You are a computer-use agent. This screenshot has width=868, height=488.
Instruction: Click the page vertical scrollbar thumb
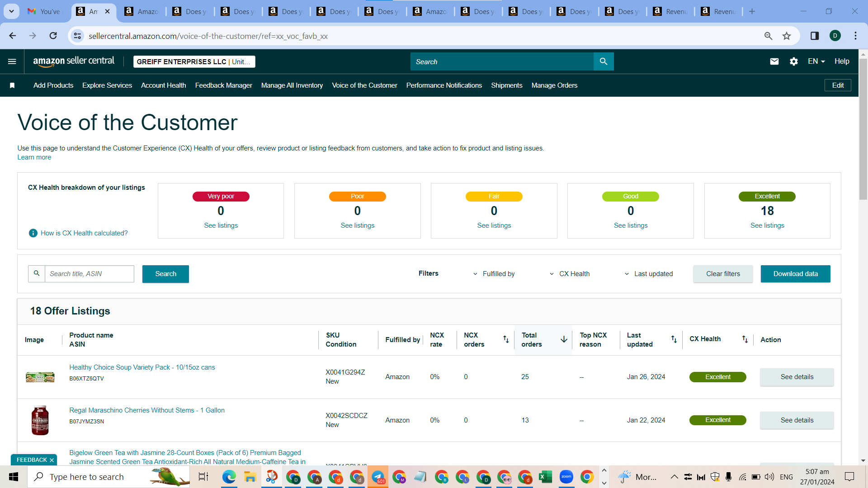863,129
